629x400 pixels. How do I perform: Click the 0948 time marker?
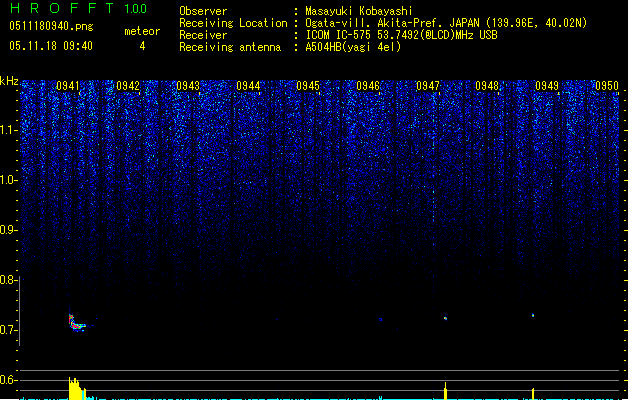(x=487, y=86)
